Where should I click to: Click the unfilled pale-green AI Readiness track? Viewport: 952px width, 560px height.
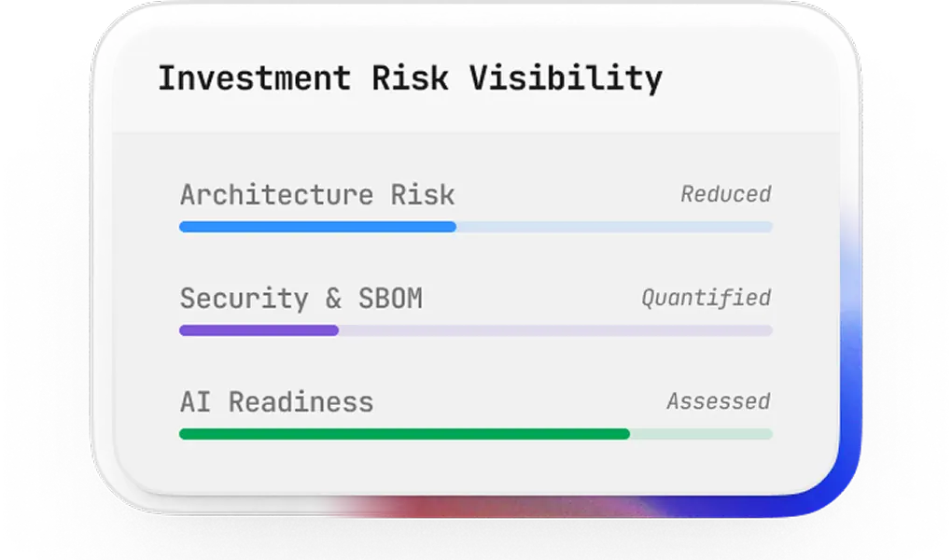[701, 434]
